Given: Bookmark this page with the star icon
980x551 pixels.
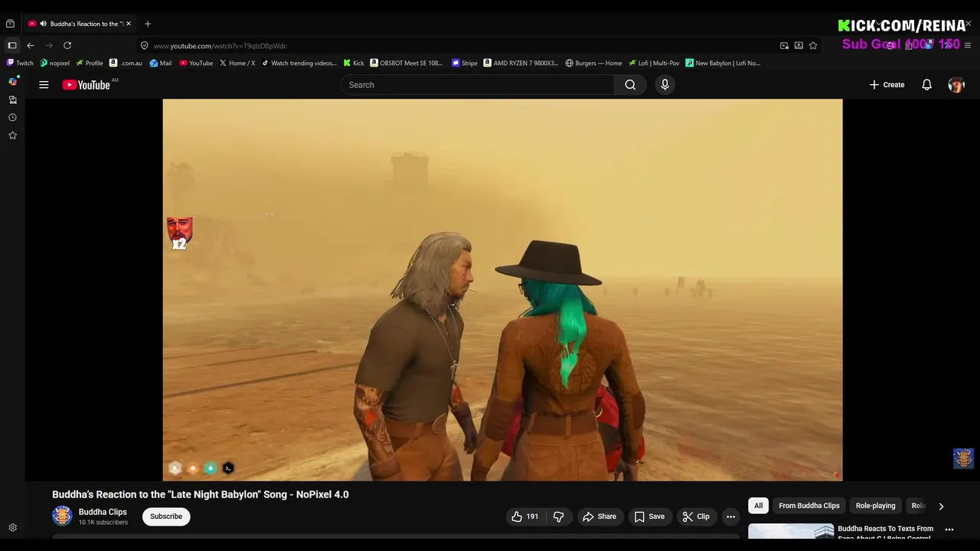Looking at the screenshot, I should point(813,45).
